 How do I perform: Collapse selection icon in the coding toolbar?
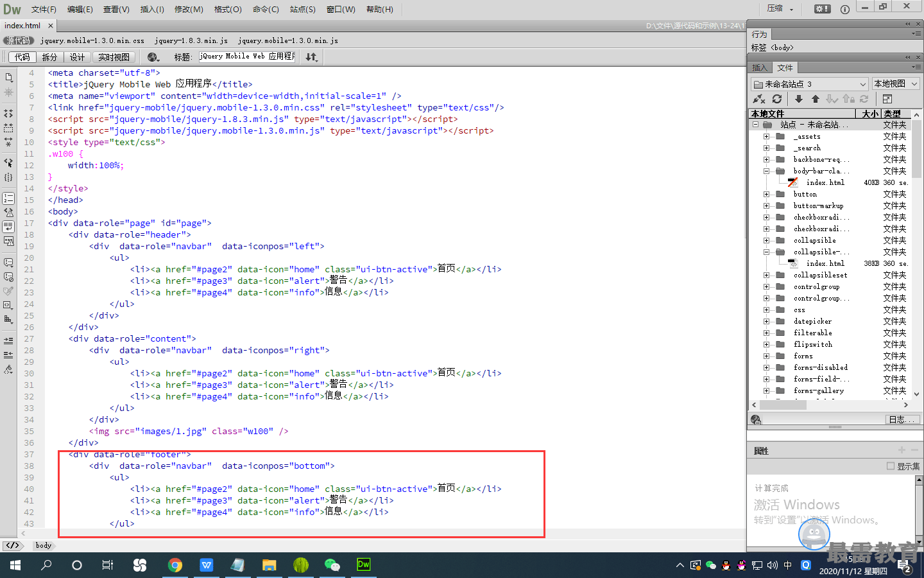(8, 128)
